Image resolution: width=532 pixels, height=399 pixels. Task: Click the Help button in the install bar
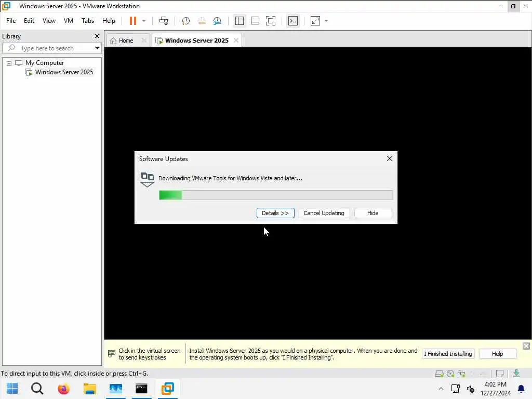pos(497,354)
